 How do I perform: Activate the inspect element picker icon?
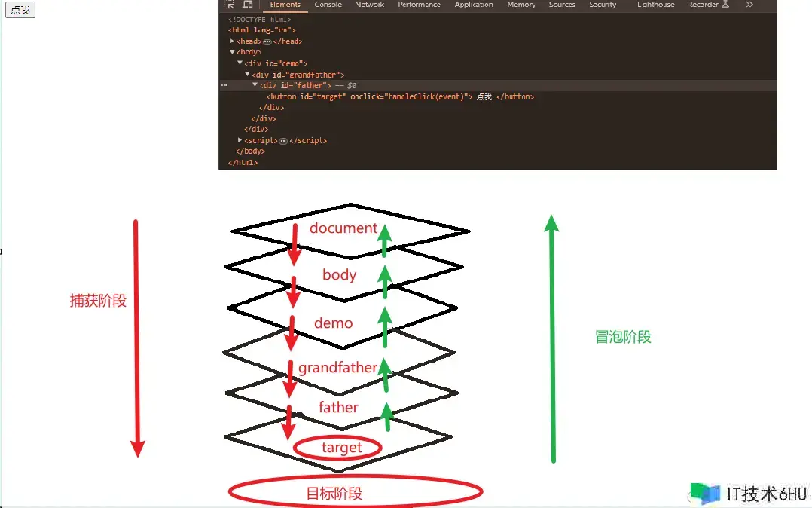tap(230, 5)
